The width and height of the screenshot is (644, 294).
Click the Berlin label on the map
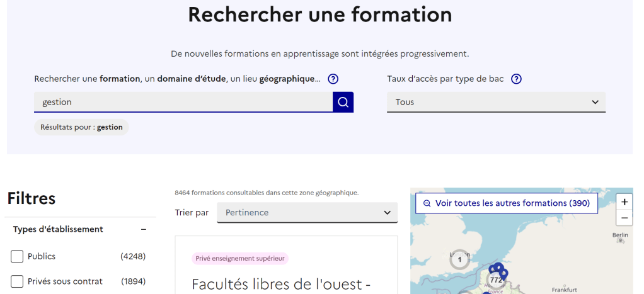click(620, 235)
